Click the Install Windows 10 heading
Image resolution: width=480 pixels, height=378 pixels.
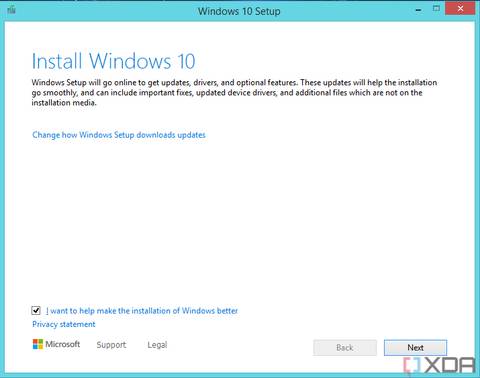tap(113, 61)
